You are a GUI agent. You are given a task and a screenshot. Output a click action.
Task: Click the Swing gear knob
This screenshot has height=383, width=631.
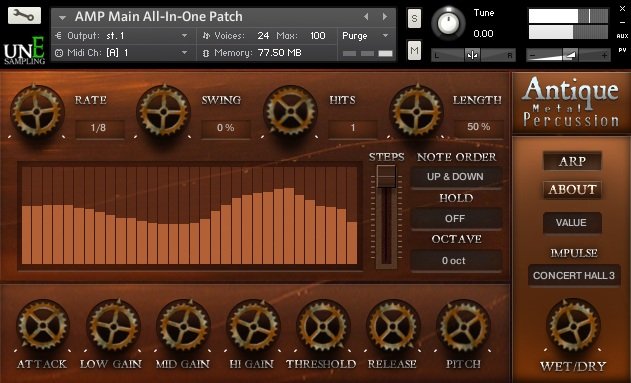point(163,111)
